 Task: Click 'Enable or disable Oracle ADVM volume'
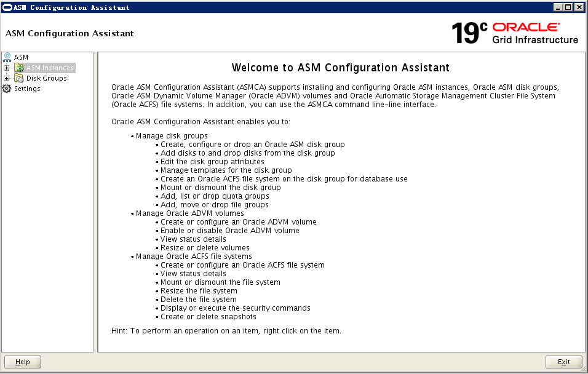pos(230,231)
